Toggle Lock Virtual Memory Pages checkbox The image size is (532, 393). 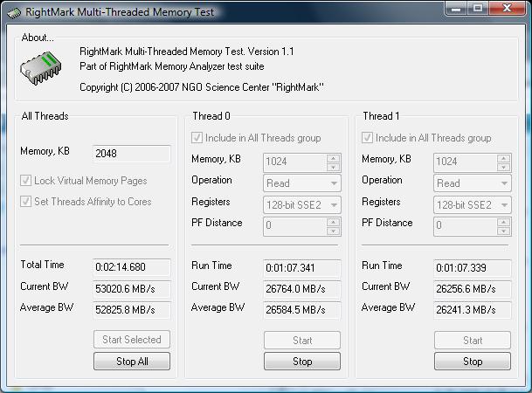pyautogui.click(x=26, y=181)
